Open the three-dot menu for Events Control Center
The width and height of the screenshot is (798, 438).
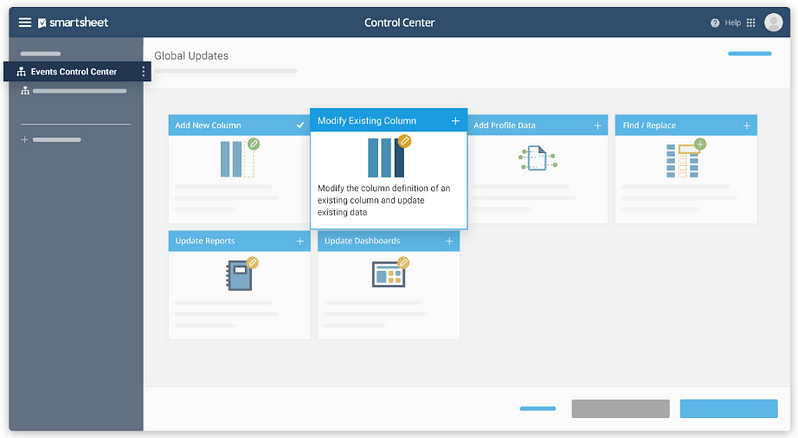tap(144, 72)
